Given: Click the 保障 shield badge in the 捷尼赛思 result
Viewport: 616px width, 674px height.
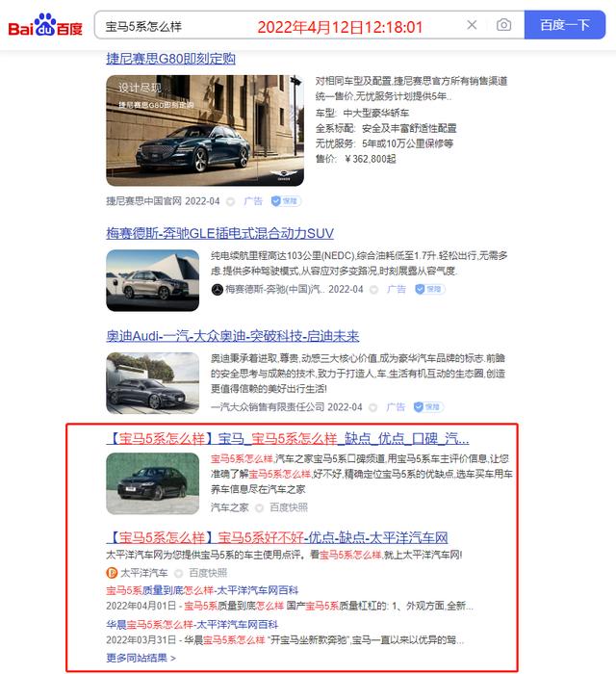Looking at the screenshot, I should point(286,201).
